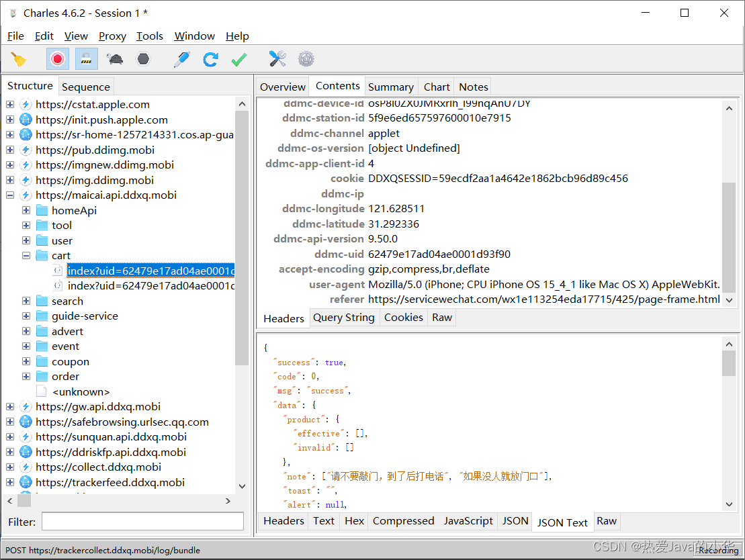
Task: Expand the cstat.apple.com host node
Action: click(10, 105)
